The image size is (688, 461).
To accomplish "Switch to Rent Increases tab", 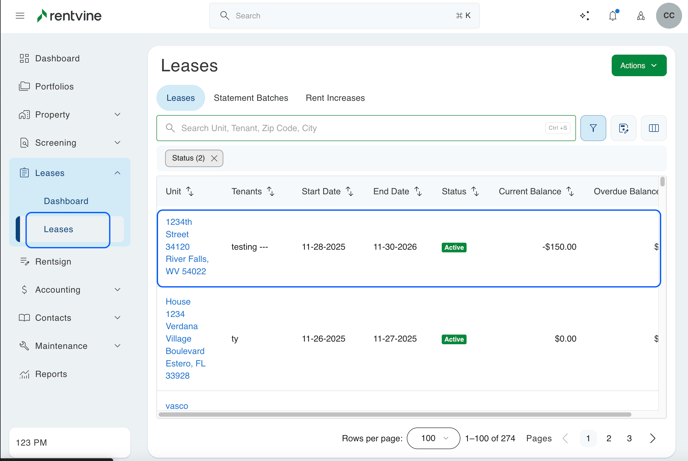I will coord(335,98).
